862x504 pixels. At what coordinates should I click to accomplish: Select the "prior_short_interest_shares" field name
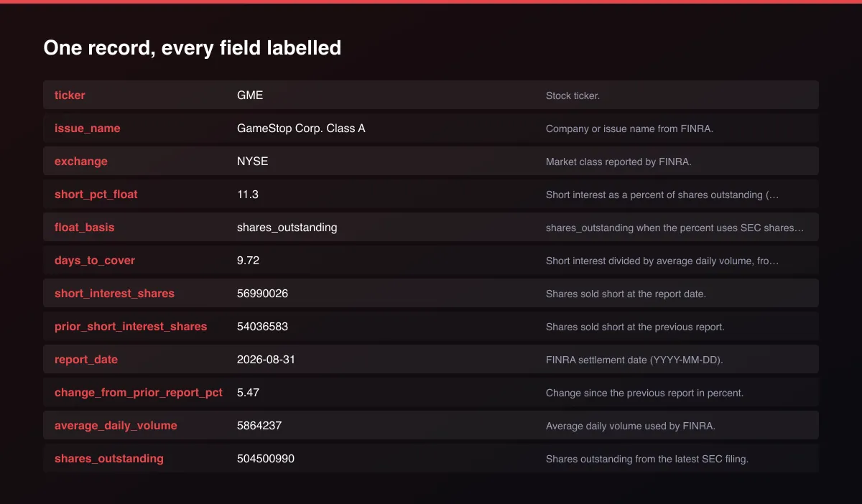[131, 327]
